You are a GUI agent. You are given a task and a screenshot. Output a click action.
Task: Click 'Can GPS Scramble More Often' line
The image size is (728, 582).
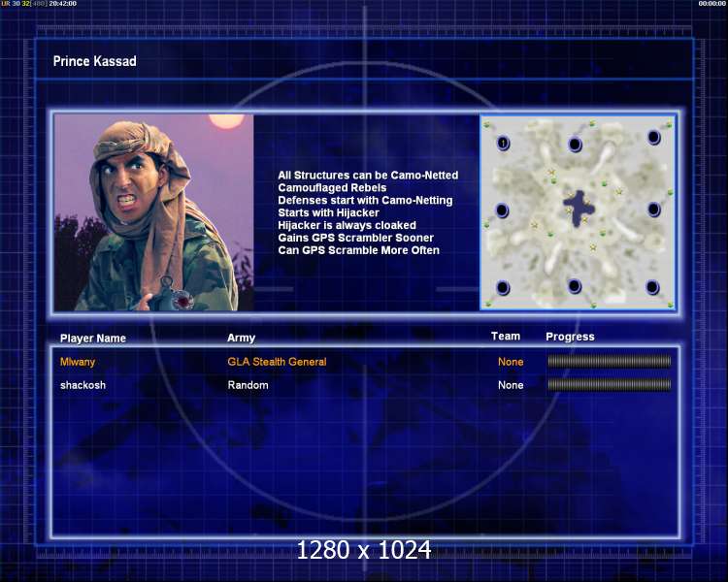click(358, 250)
